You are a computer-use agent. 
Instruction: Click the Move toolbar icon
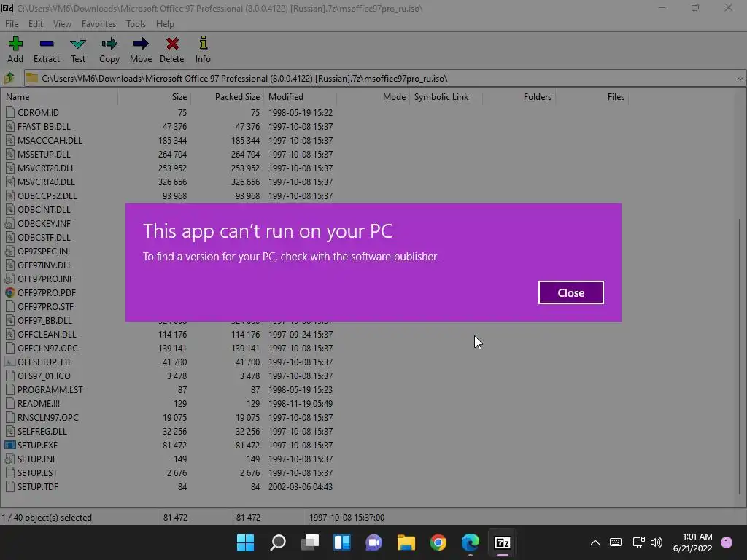(x=141, y=44)
